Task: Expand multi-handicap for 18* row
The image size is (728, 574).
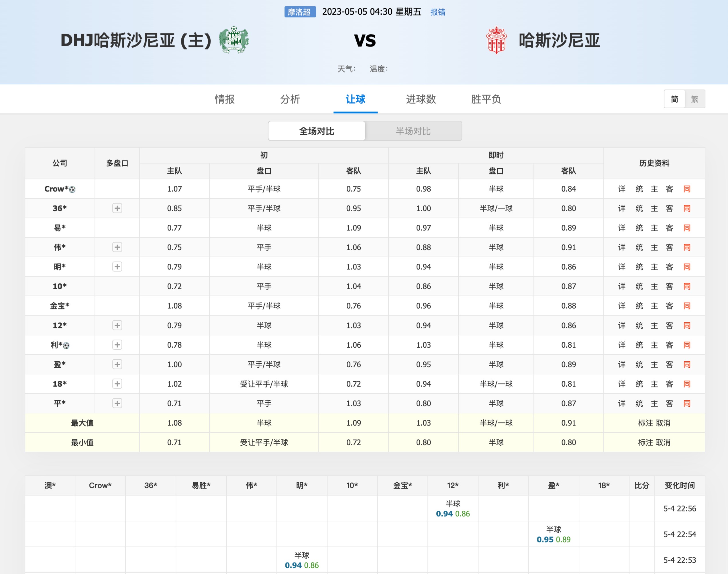Action: point(117,384)
